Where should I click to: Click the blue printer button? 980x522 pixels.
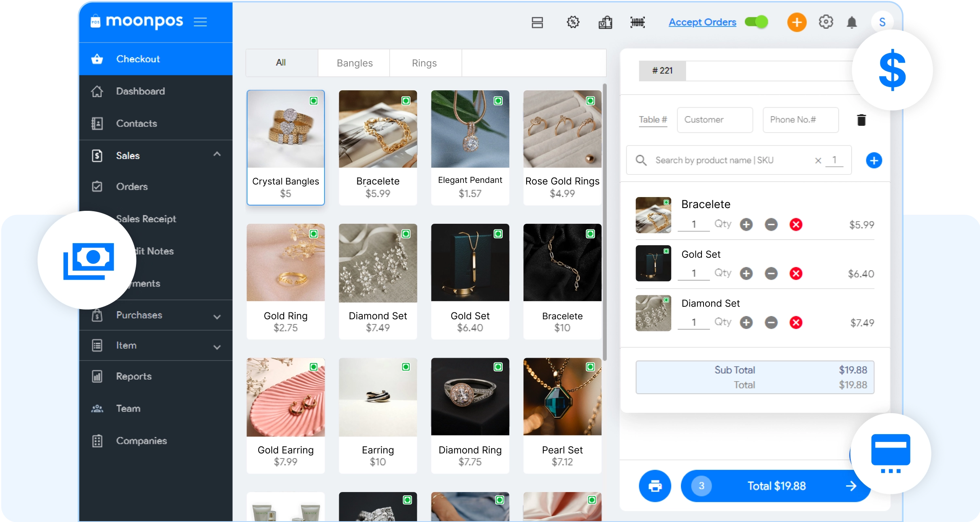click(655, 486)
